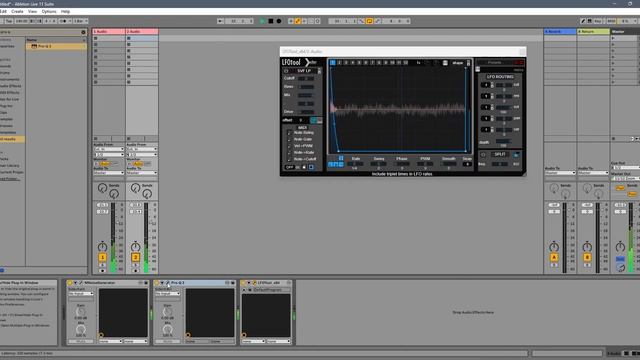Toggle the track 1 activator button
The image size is (640, 360).
click(x=102, y=257)
